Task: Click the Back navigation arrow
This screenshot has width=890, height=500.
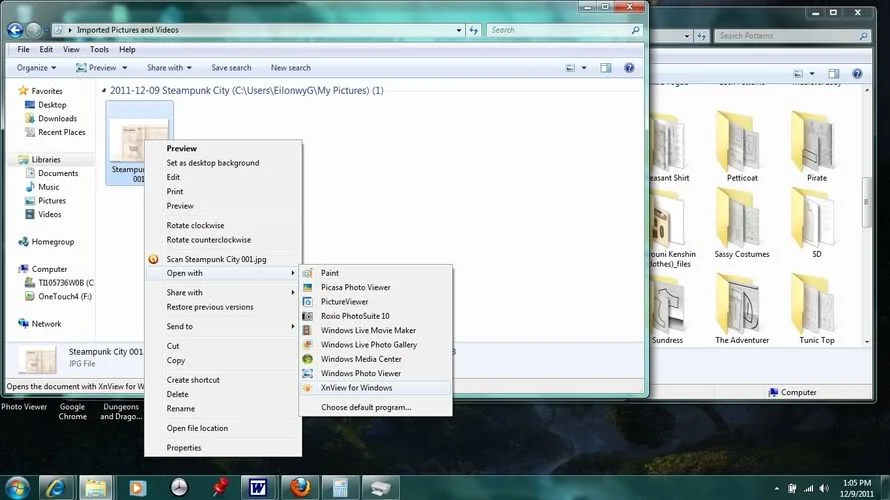Action: [x=15, y=30]
